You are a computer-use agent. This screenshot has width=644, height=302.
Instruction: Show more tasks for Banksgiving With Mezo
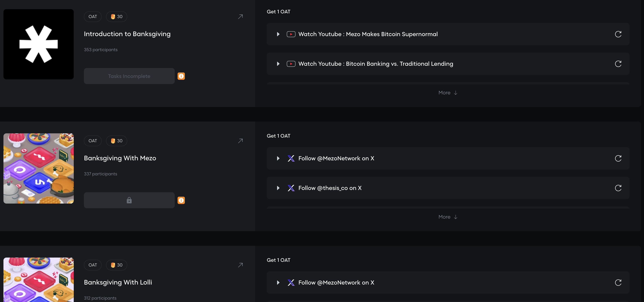click(x=448, y=217)
